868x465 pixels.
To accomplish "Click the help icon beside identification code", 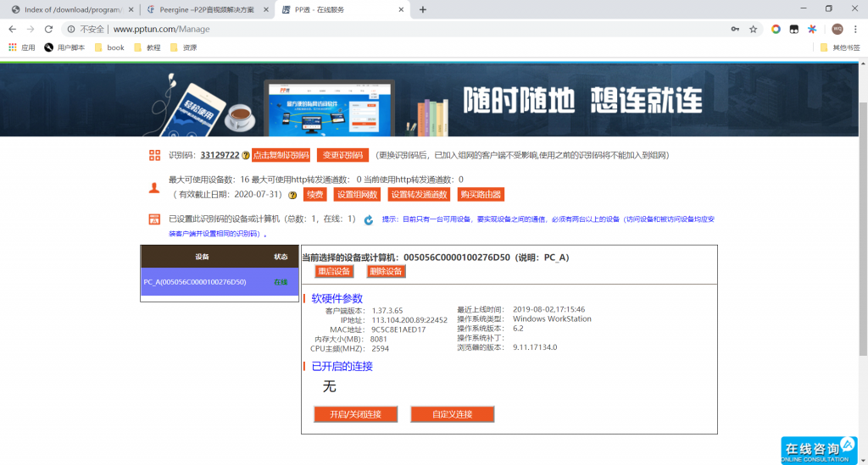I will pos(246,156).
